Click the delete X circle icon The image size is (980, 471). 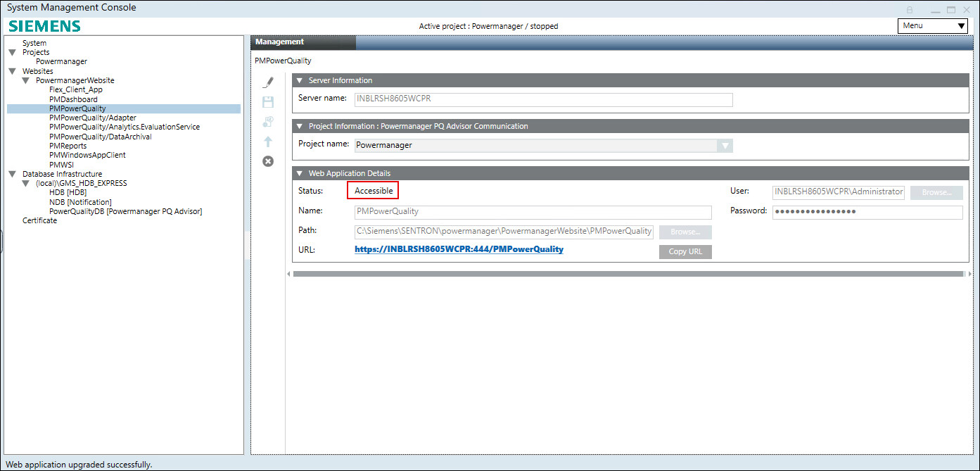(268, 161)
